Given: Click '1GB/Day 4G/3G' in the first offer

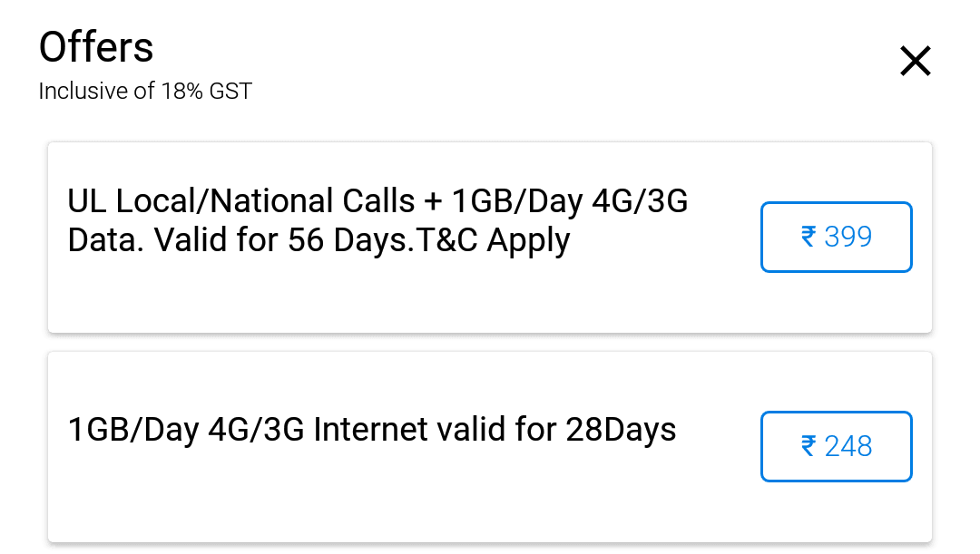Looking at the screenshot, I should 570,201.
